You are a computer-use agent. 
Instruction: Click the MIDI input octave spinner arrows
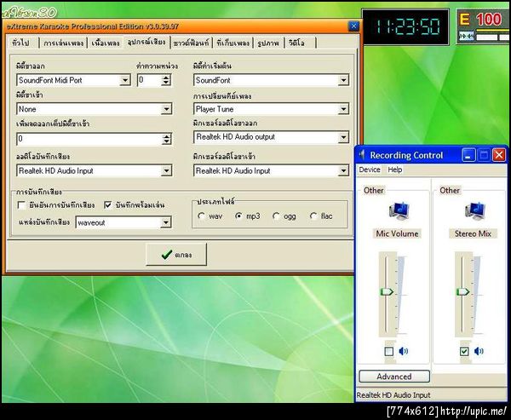point(167,139)
